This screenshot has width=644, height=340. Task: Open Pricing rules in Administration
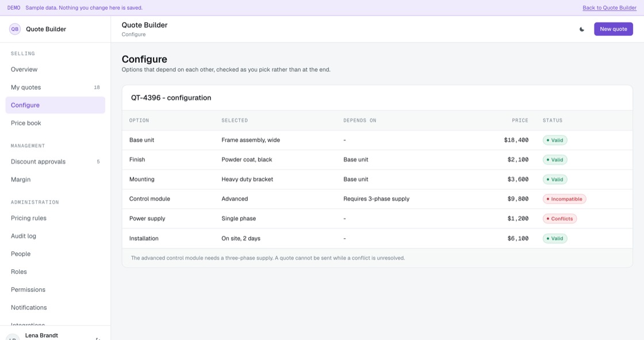coord(55,218)
